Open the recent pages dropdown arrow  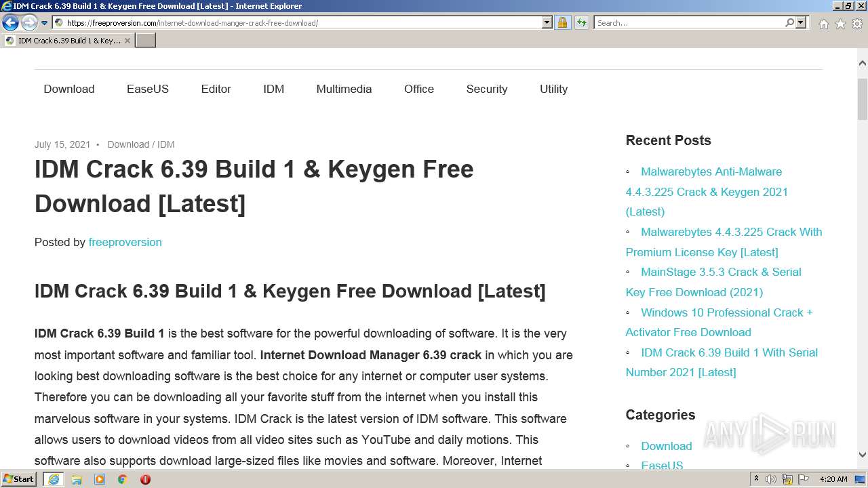(44, 23)
